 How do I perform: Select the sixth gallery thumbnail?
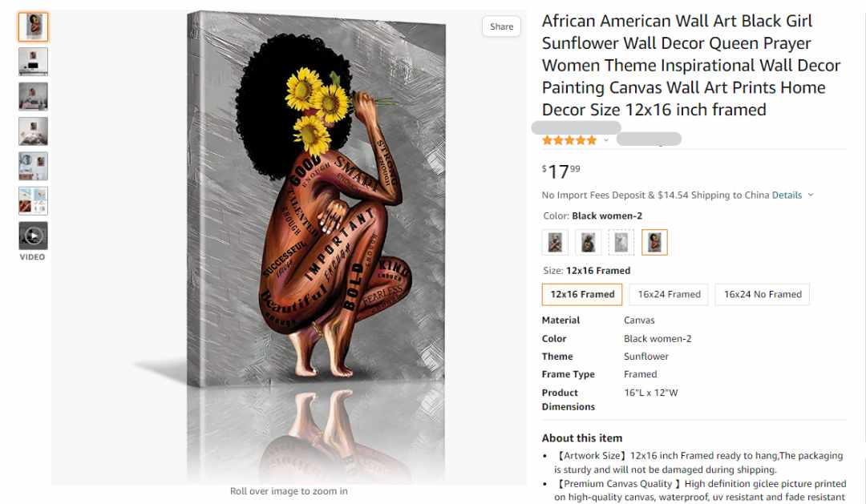(33, 201)
